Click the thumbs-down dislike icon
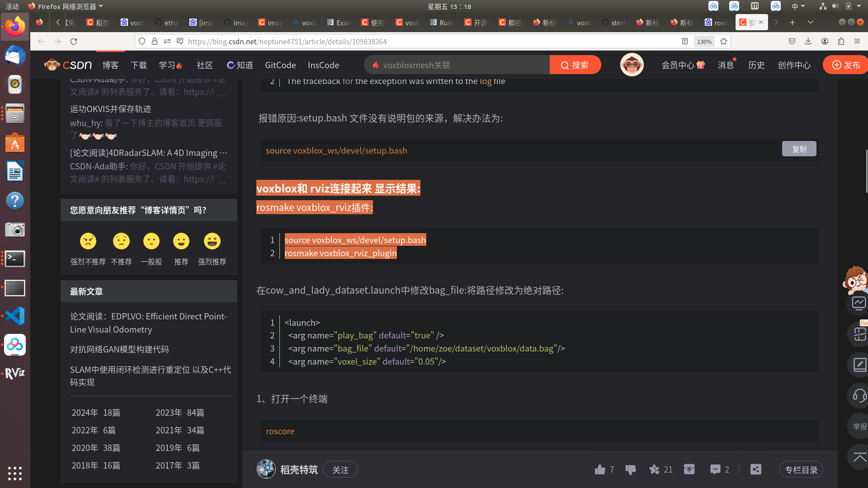 [x=631, y=469]
